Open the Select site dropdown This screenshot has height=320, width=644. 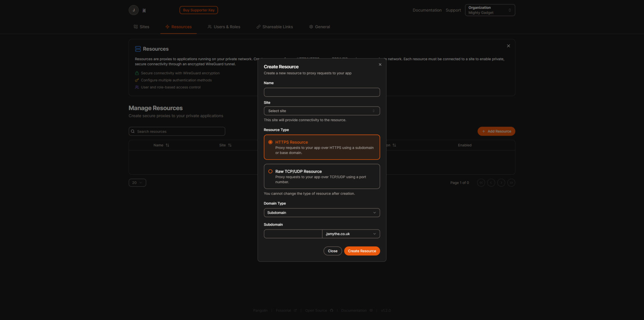[x=321, y=111]
